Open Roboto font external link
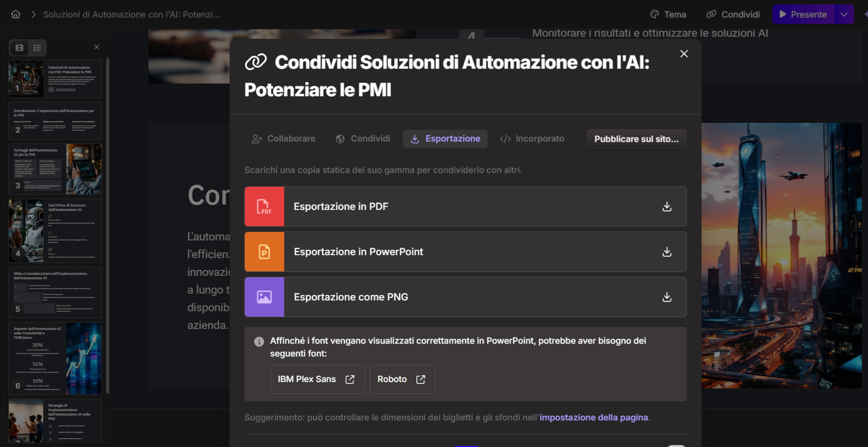This screenshot has width=868, height=447. tap(402, 379)
